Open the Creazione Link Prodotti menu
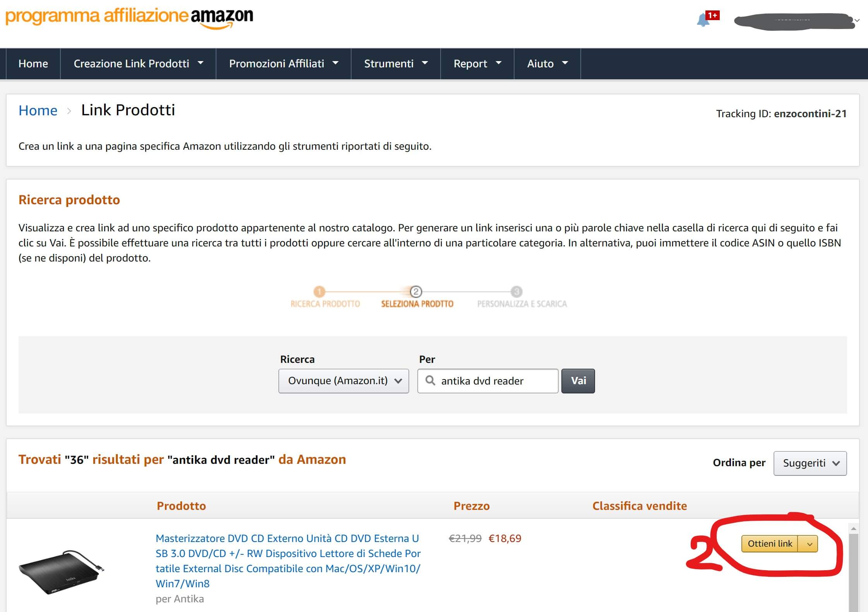Image resolution: width=868 pixels, height=612 pixels. [138, 64]
